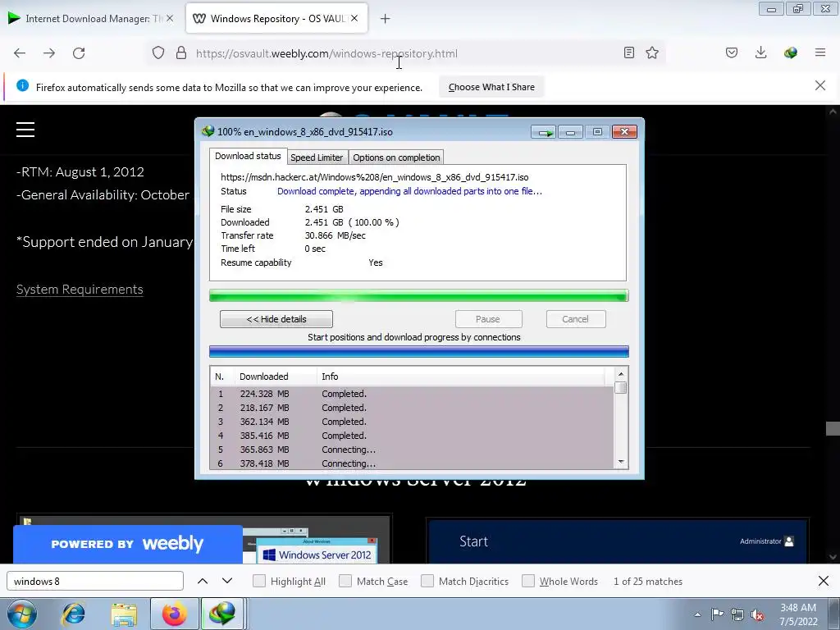The height and width of the screenshot is (630, 840).
Task: Collapse details with Hide details button
Action: [x=276, y=319]
